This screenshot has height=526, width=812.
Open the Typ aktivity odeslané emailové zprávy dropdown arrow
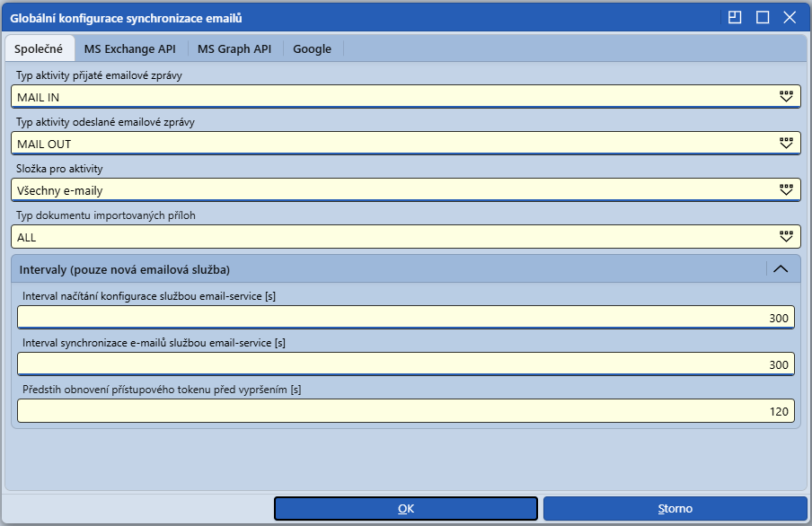786,144
